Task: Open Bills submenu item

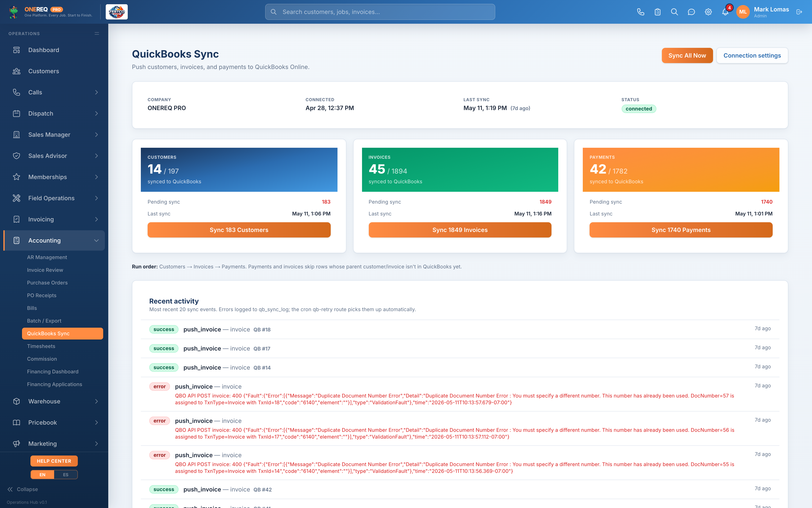Action: coord(62,308)
